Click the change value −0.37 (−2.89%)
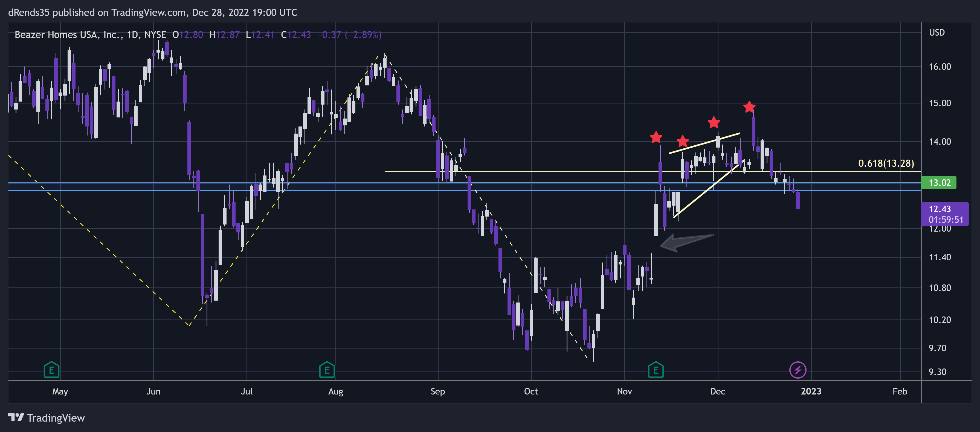 [x=349, y=35]
